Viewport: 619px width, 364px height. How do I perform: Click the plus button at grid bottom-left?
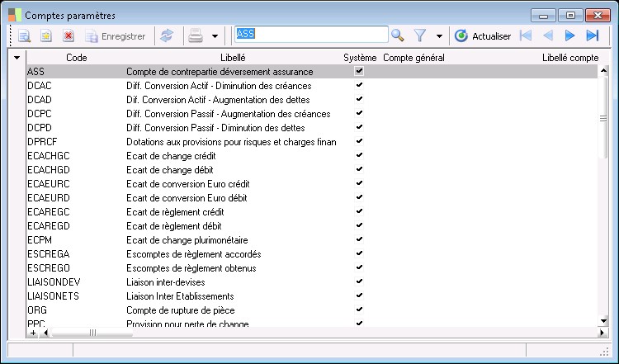[x=33, y=333]
